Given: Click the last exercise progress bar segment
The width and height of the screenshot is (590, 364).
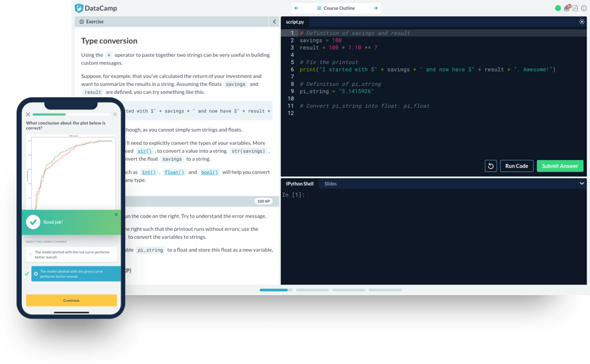Looking at the screenshot, I should (385, 290).
